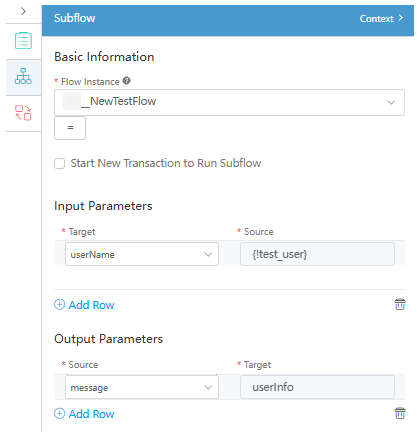
Task: Click plus icon to add input row
Action: [x=59, y=305]
